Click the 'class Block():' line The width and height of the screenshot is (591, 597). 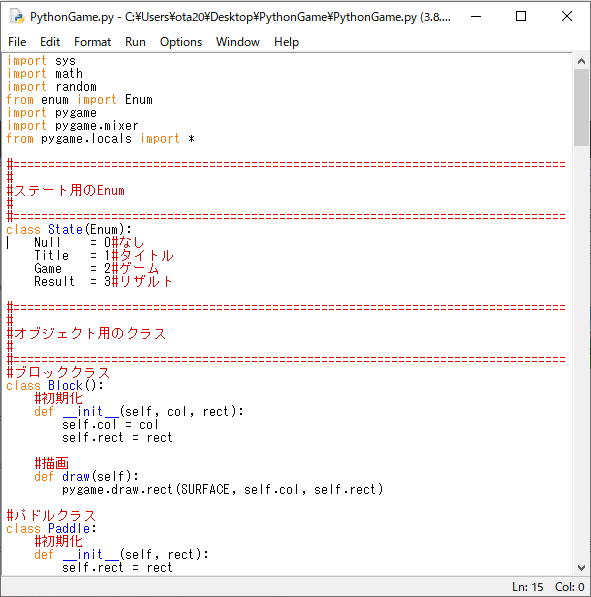[x=55, y=385]
